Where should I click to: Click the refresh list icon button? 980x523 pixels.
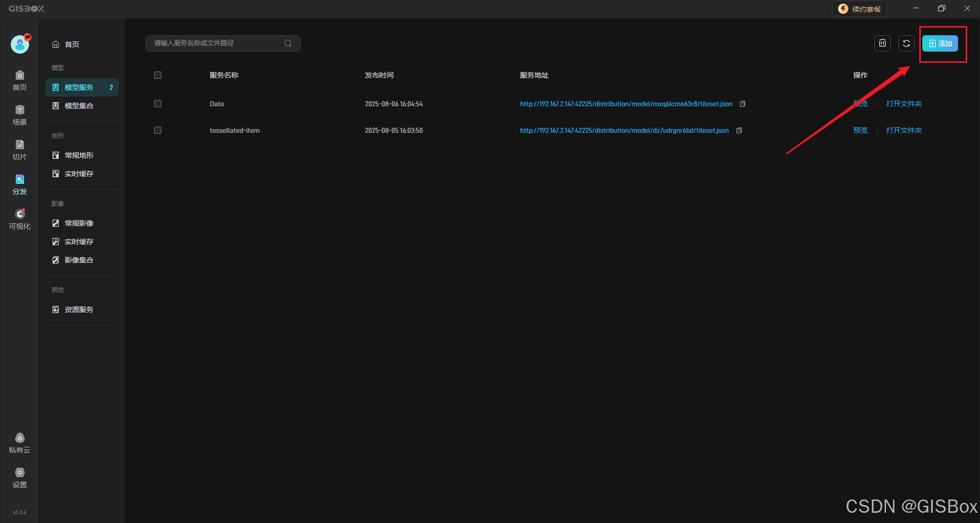coord(906,43)
